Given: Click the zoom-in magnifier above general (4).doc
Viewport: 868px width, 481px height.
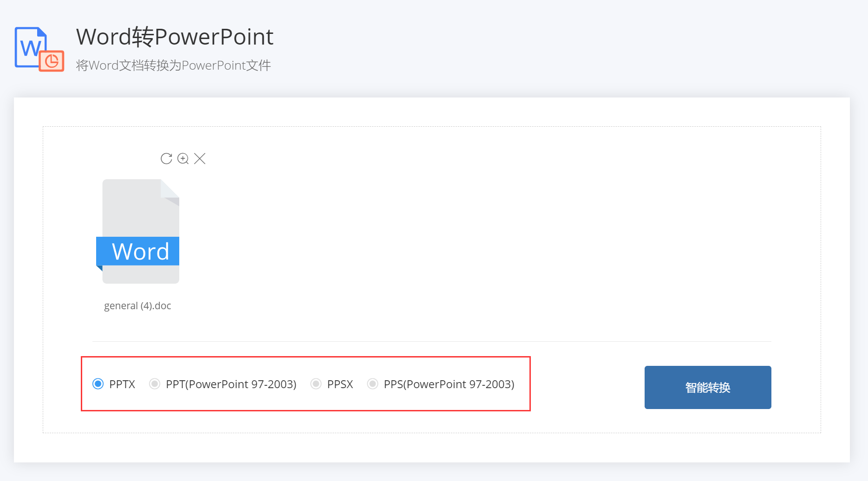Looking at the screenshot, I should click(x=183, y=158).
